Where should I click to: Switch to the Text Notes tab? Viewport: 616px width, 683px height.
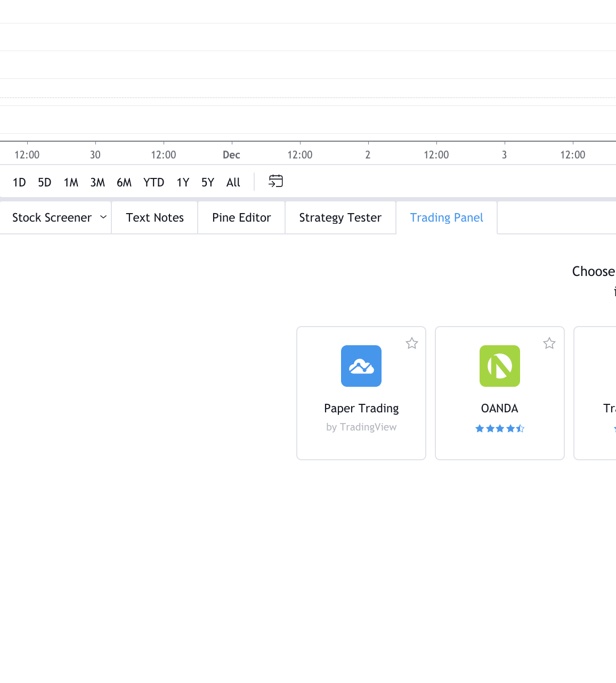155,217
